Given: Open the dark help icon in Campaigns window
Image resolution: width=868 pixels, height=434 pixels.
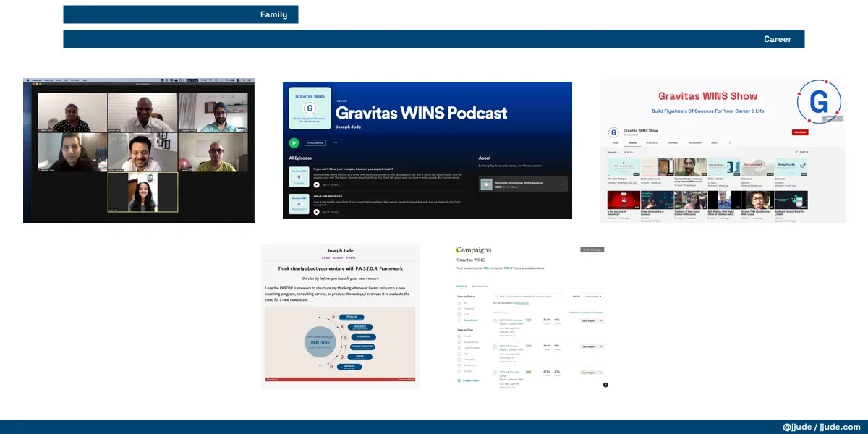Looking at the screenshot, I should [605, 385].
